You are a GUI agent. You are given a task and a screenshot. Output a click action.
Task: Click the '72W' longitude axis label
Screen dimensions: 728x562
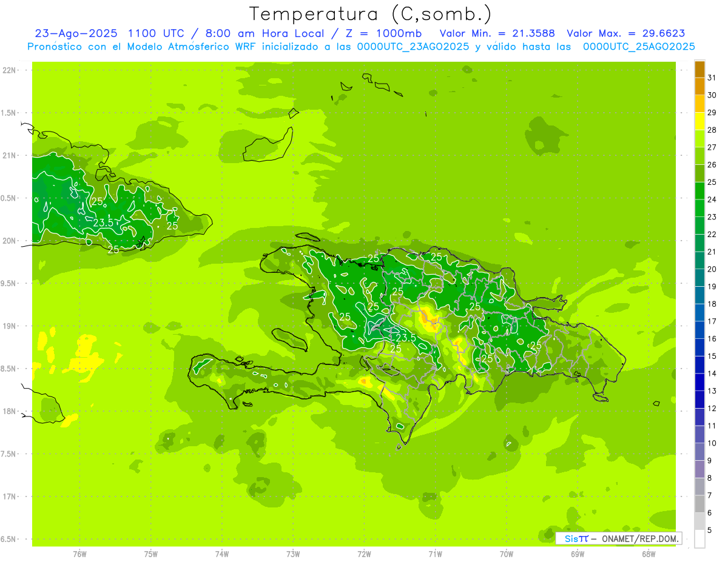click(x=364, y=554)
